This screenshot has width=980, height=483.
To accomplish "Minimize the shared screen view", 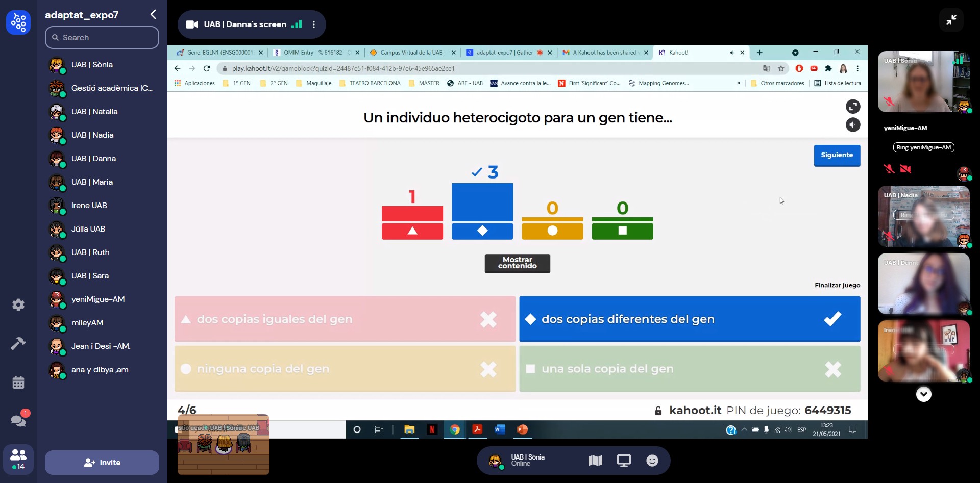I will click(x=951, y=20).
